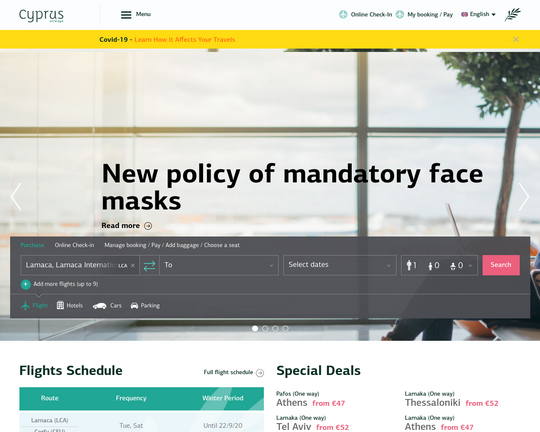Click the olive branch icon in header
540x432 pixels.
(512, 15)
